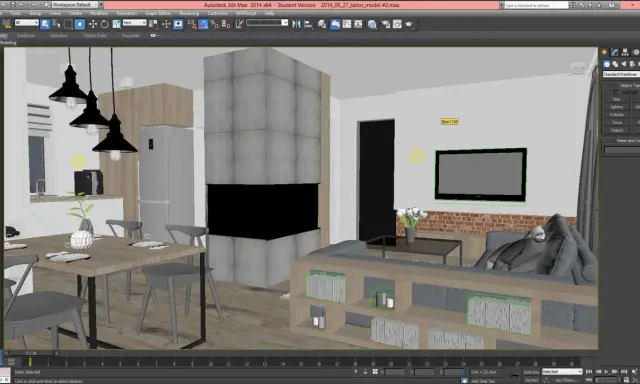
Task: Activate Select and Manipulate tool
Action: pos(166,24)
